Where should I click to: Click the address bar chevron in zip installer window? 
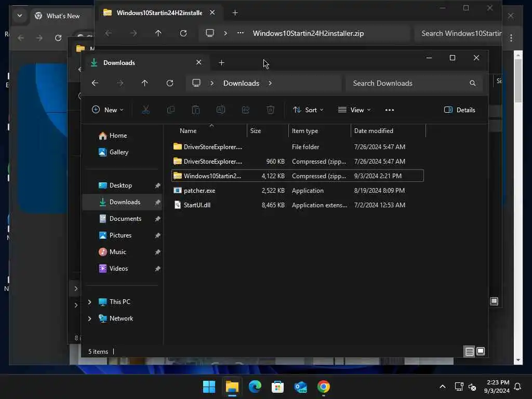tap(225, 33)
